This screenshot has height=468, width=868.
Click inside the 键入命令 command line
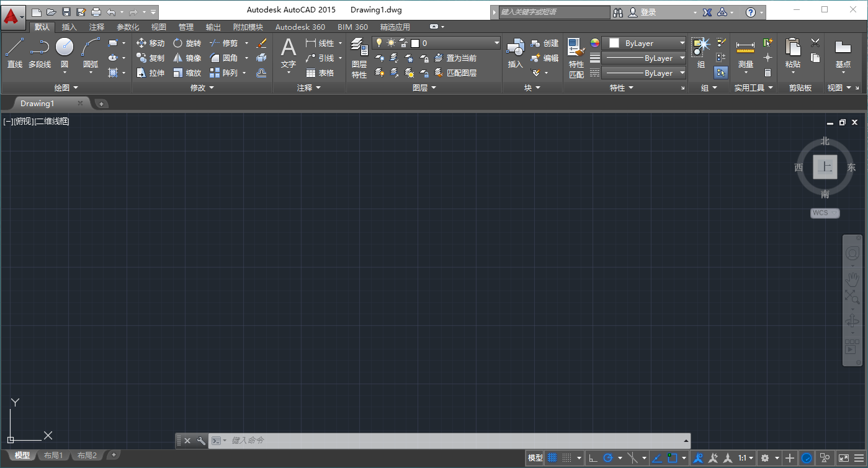[x=372, y=441]
